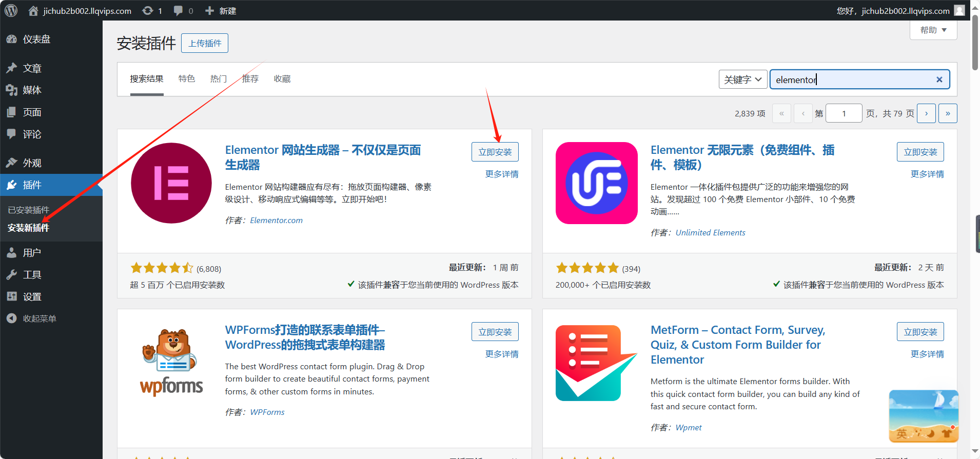Click the 新建 plus button
This screenshot has height=459, width=980.
click(221, 11)
